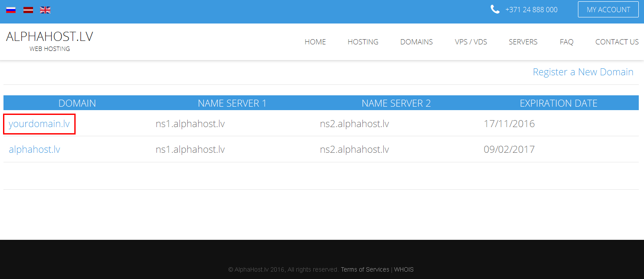644x279 pixels.
Task: Select ns2.alphahost.lv in yourdomain.lv row
Action: [x=355, y=124]
